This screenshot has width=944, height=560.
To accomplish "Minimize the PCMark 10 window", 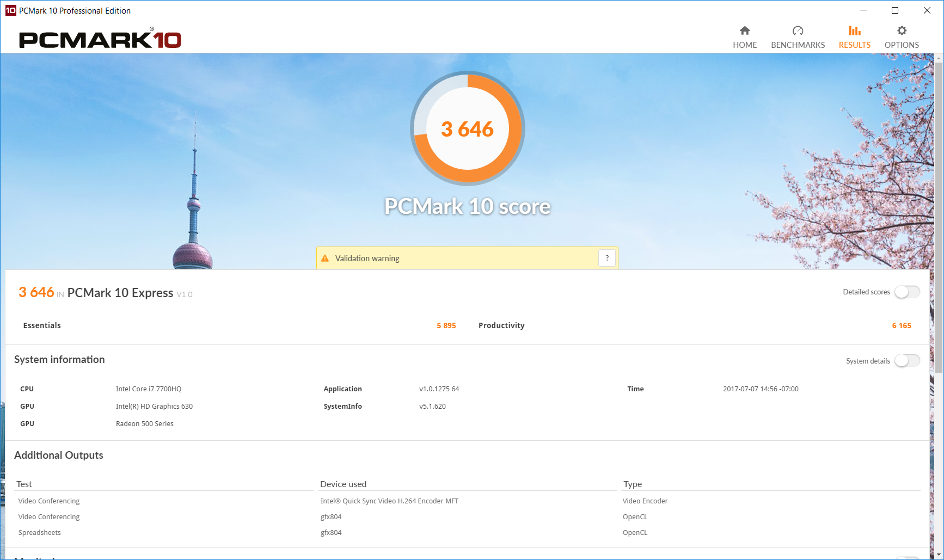I will pos(863,10).
